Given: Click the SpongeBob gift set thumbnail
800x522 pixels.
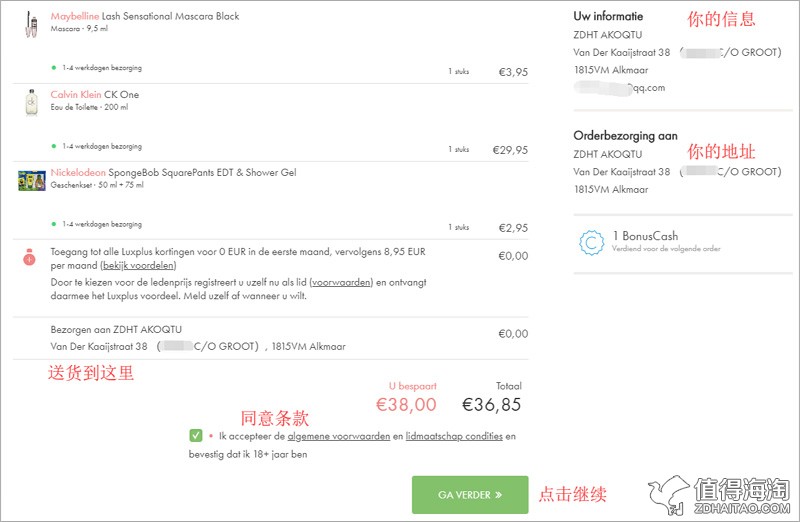Looking at the screenshot, I should pyautogui.click(x=32, y=181).
